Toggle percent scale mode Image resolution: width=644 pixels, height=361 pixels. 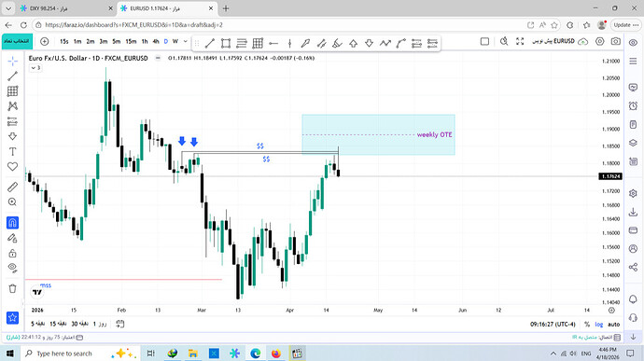pyautogui.click(x=587, y=325)
